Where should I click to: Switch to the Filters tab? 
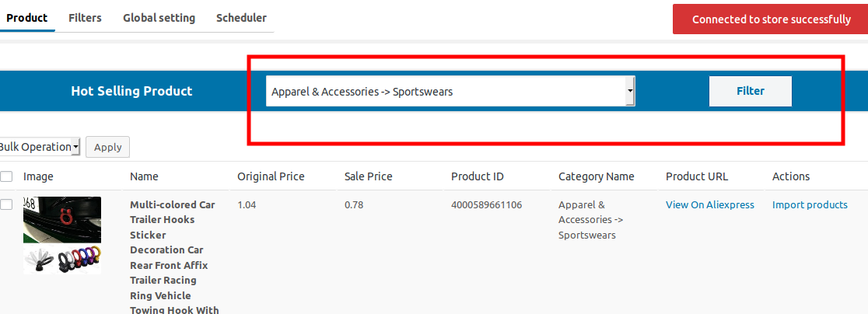click(x=85, y=18)
